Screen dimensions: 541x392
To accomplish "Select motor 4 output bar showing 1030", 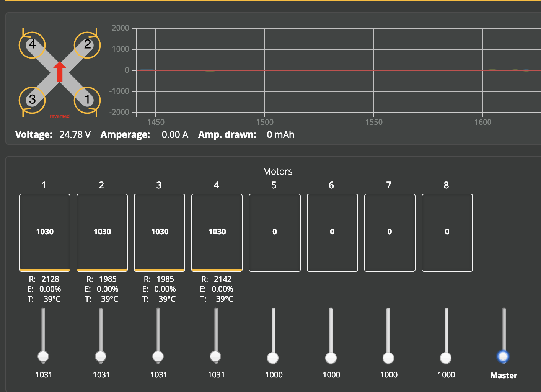I will click(x=217, y=233).
